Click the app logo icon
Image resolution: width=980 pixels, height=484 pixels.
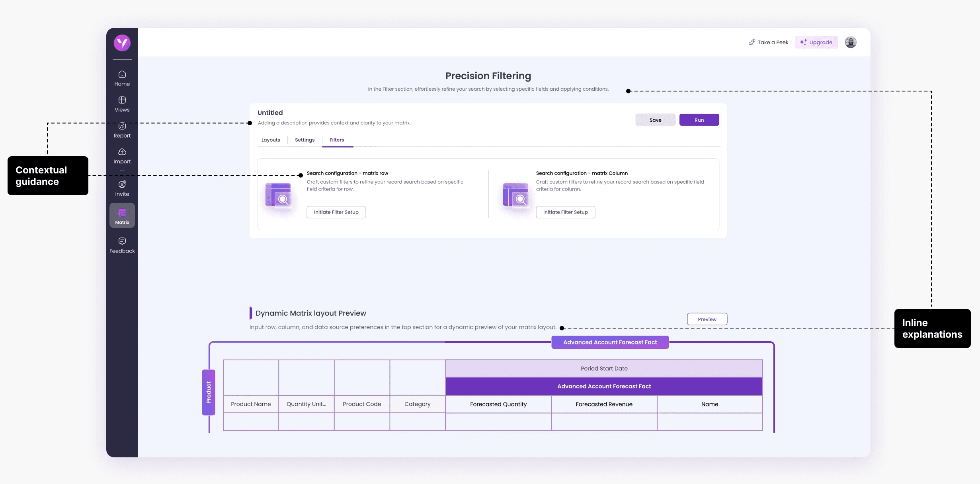(122, 43)
